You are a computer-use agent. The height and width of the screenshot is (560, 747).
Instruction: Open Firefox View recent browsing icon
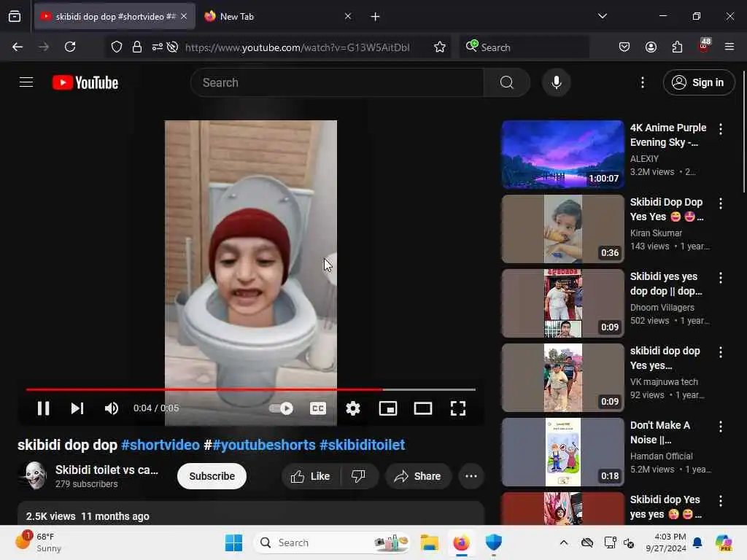coord(15,17)
